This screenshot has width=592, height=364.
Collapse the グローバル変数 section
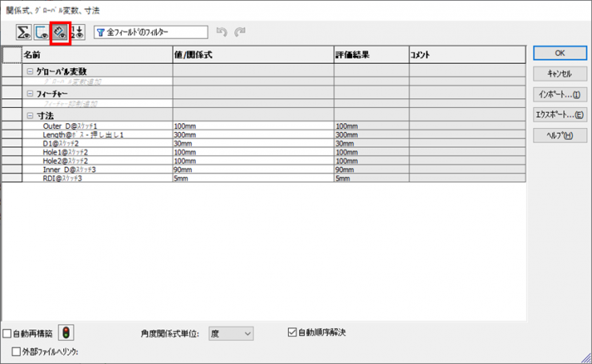click(x=30, y=71)
